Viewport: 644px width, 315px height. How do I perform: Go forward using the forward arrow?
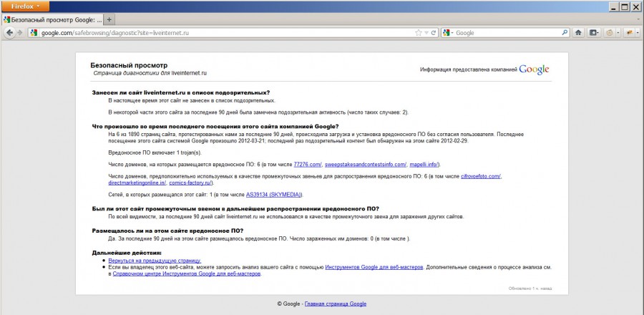point(20,33)
